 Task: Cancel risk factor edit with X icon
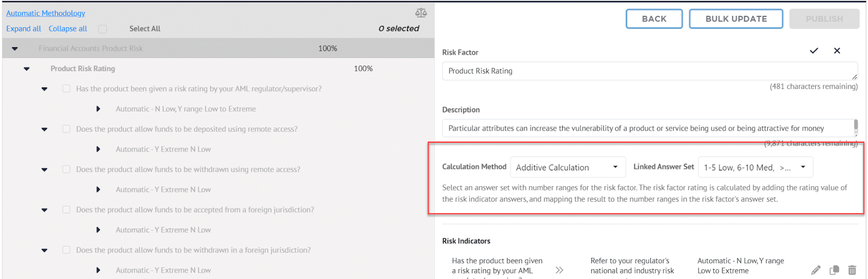tap(837, 50)
